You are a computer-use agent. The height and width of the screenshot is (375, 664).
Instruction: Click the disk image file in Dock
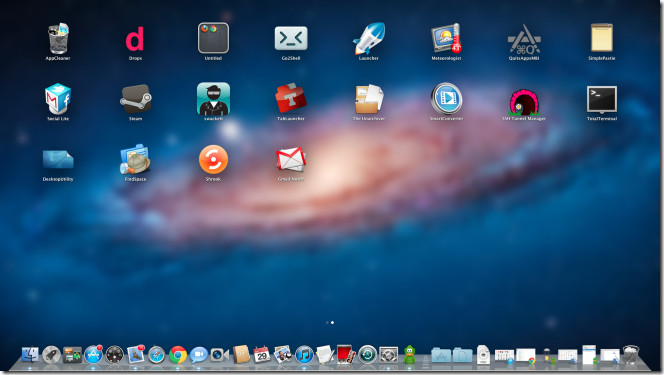point(483,354)
